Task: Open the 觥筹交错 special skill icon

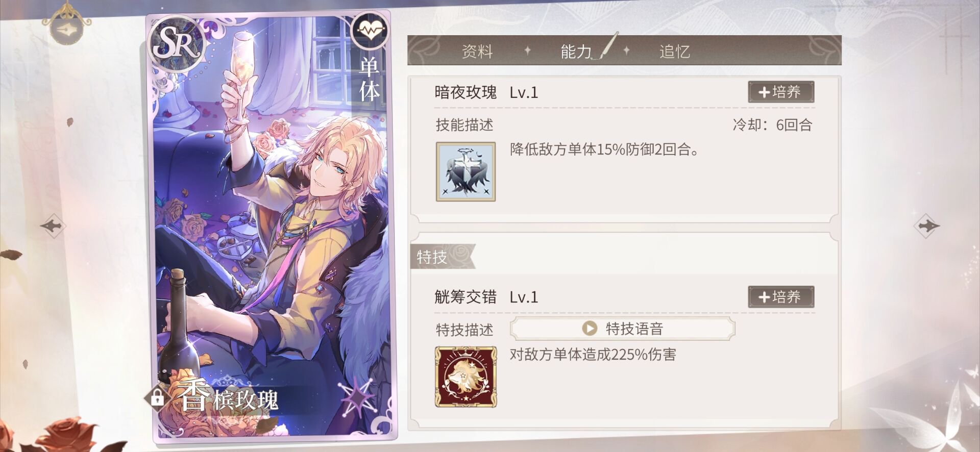Action: tap(465, 376)
